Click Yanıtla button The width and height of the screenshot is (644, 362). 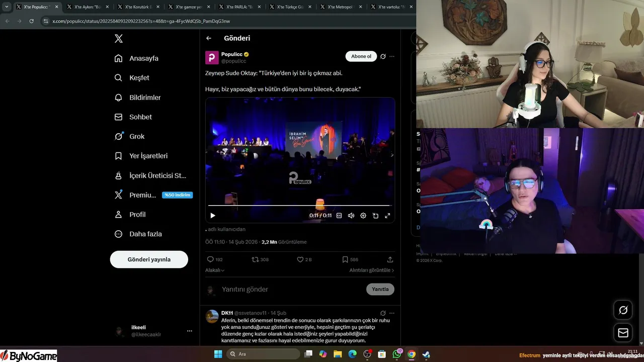[380, 289]
